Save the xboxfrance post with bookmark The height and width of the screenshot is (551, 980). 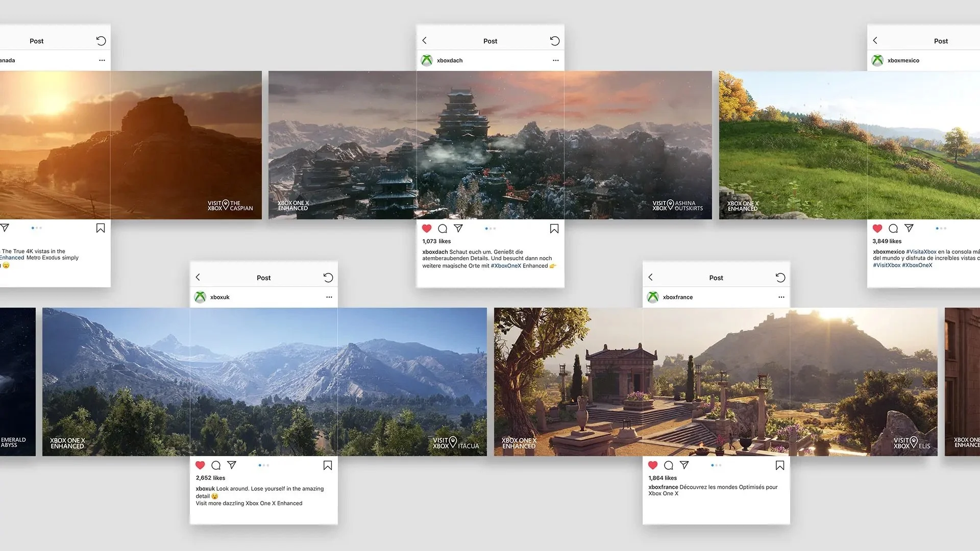[779, 465]
